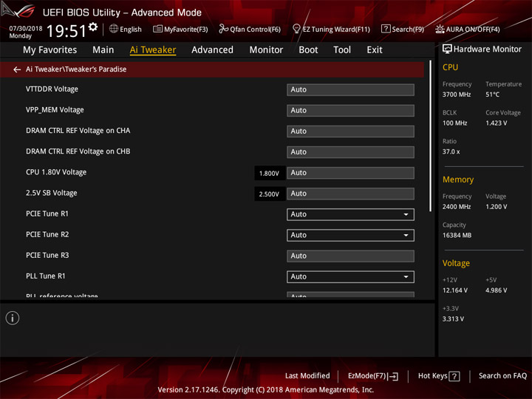The width and height of the screenshot is (532, 399).
Task: Click the globe language icon
Action: (114, 29)
